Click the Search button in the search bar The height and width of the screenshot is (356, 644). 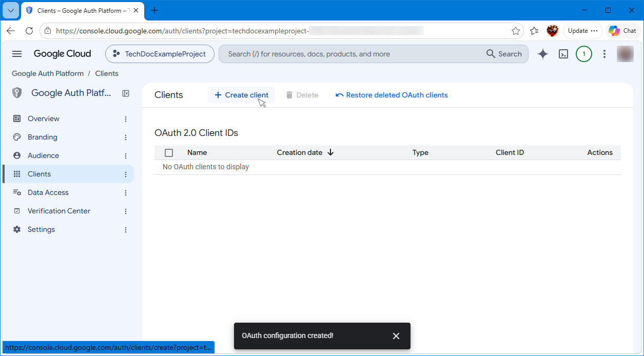(504, 54)
